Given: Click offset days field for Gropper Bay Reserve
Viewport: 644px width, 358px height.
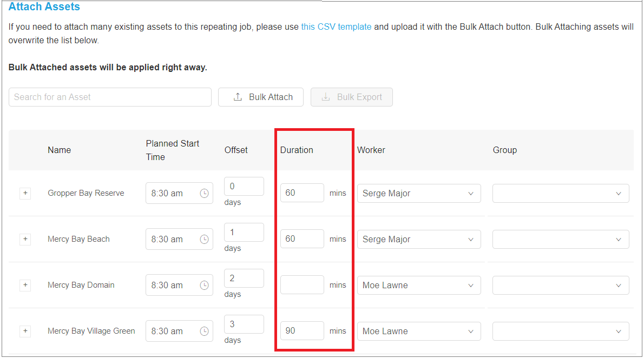Looking at the screenshot, I should pyautogui.click(x=244, y=187).
